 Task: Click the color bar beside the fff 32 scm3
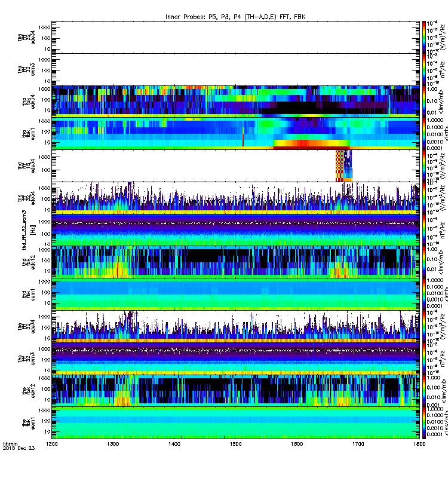click(424, 359)
